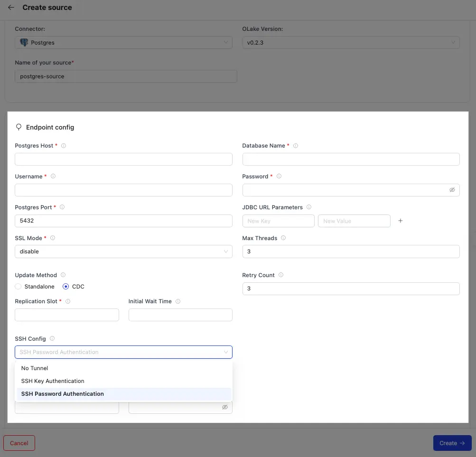Image resolution: width=476 pixels, height=457 pixels.
Task: Add JDBC parameter with plus icon
Action: pos(400,221)
